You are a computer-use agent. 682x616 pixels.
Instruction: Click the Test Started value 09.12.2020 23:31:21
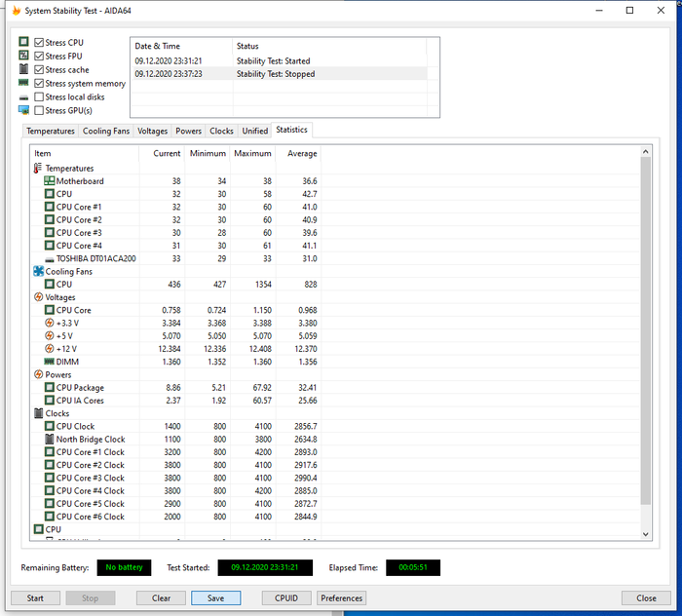click(x=265, y=567)
